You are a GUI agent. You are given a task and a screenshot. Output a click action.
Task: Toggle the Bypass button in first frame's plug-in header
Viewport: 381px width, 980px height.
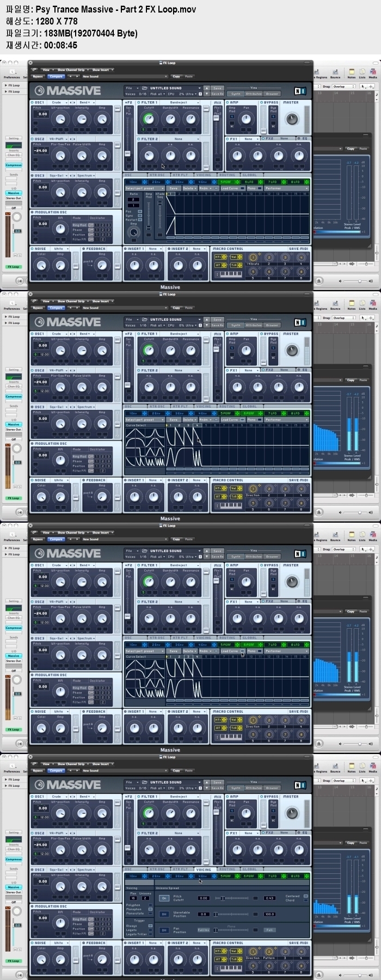[x=38, y=76]
